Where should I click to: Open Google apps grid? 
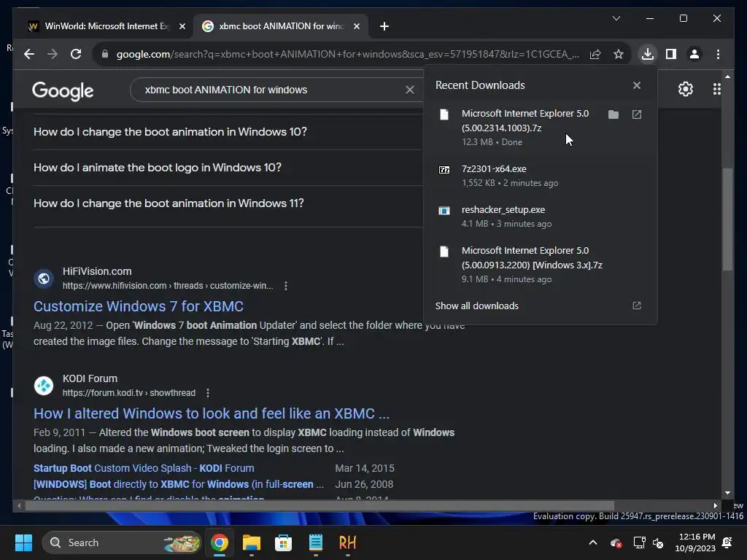pos(716,89)
